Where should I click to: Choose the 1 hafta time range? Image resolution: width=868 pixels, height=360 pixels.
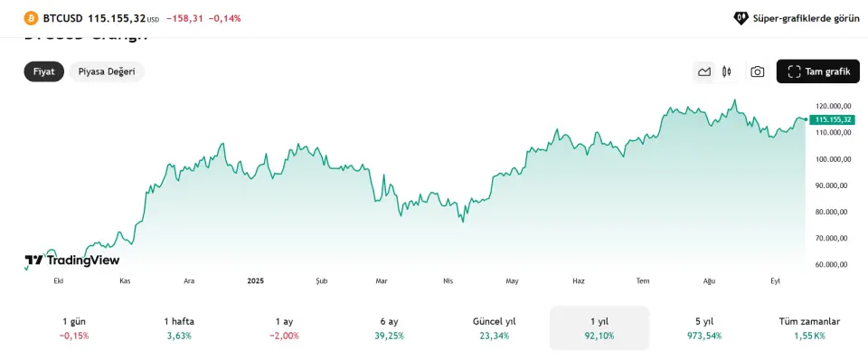pos(179,327)
